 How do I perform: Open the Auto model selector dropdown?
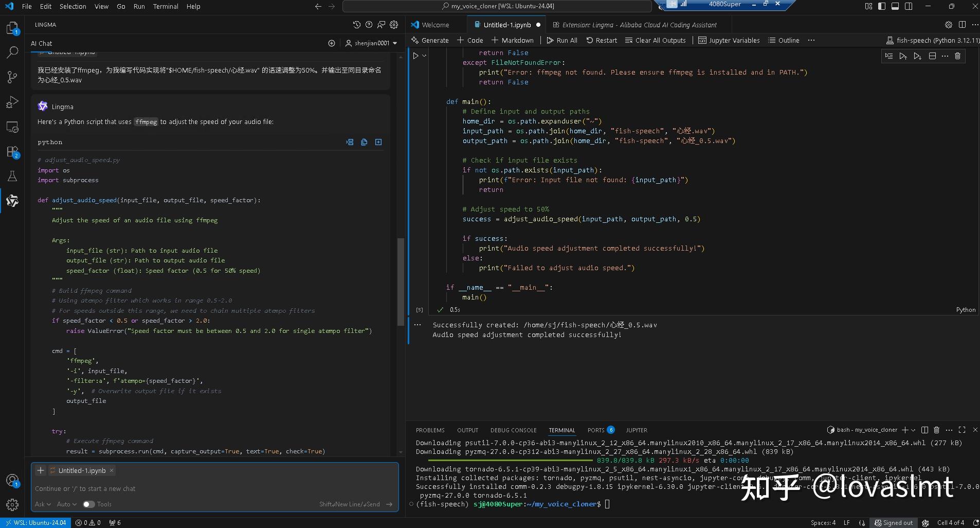point(66,504)
